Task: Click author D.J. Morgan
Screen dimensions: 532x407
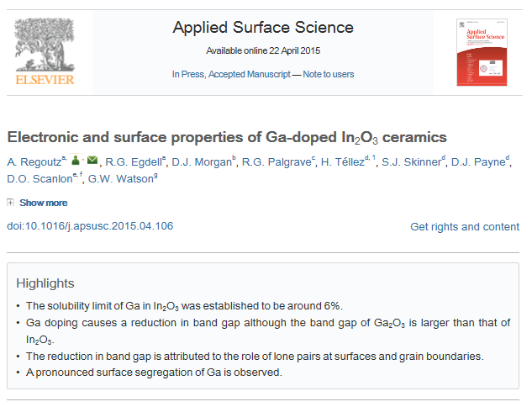Action: [202, 162]
